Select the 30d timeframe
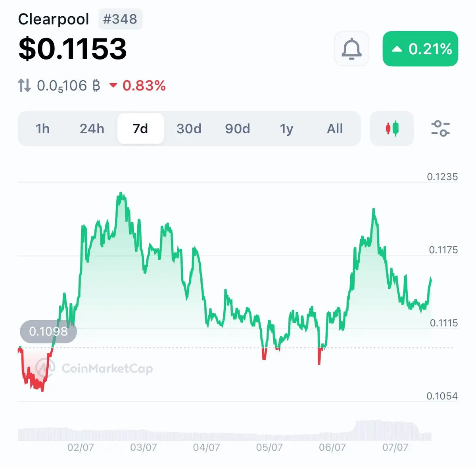476x467 pixels. (x=189, y=129)
